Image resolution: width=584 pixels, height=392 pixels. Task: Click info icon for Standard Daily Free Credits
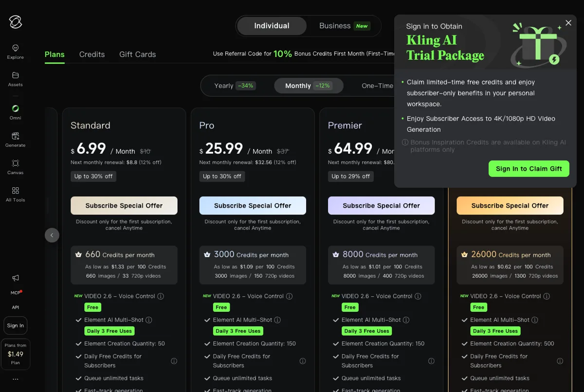pos(174,361)
